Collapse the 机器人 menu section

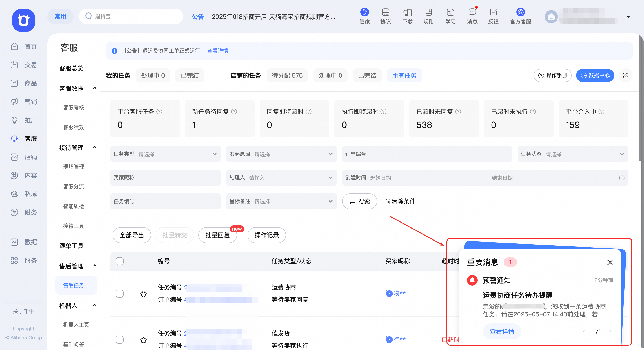[94, 305]
